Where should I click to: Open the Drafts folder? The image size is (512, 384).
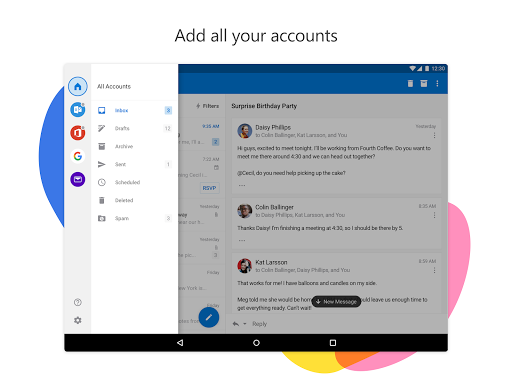[135, 128]
